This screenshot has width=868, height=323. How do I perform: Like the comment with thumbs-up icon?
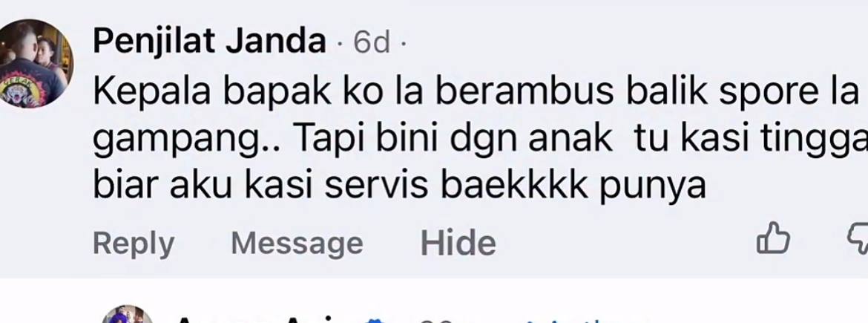773,238
